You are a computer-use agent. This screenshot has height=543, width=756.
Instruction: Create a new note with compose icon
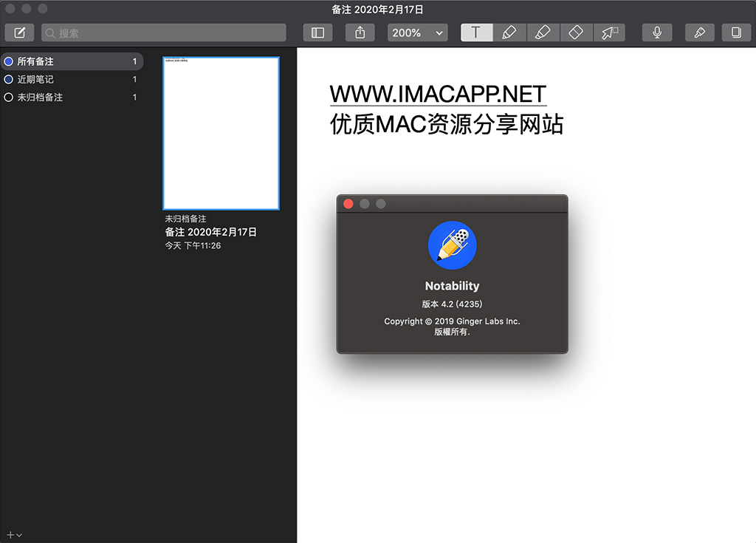click(19, 33)
